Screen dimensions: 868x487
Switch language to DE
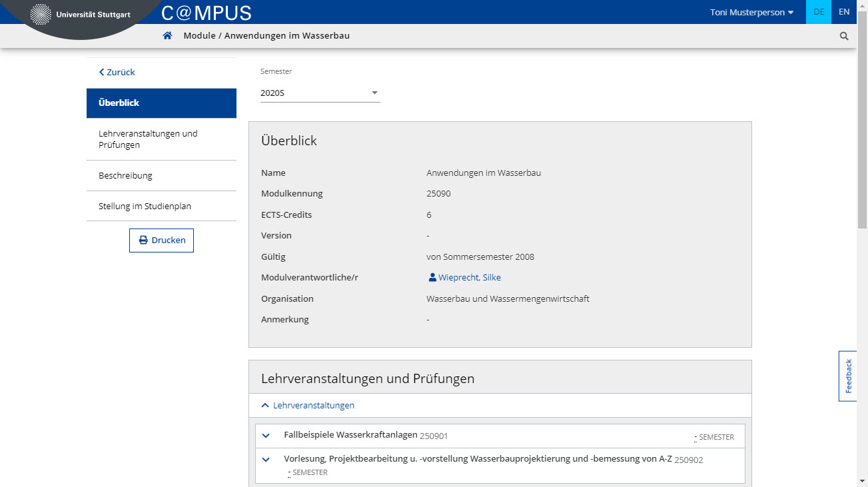(819, 12)
